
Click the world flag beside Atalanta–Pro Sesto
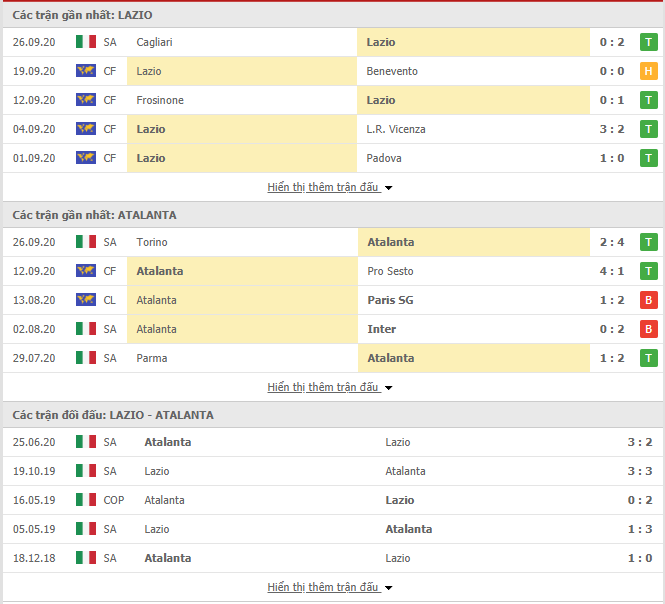(x=86, y=271)
